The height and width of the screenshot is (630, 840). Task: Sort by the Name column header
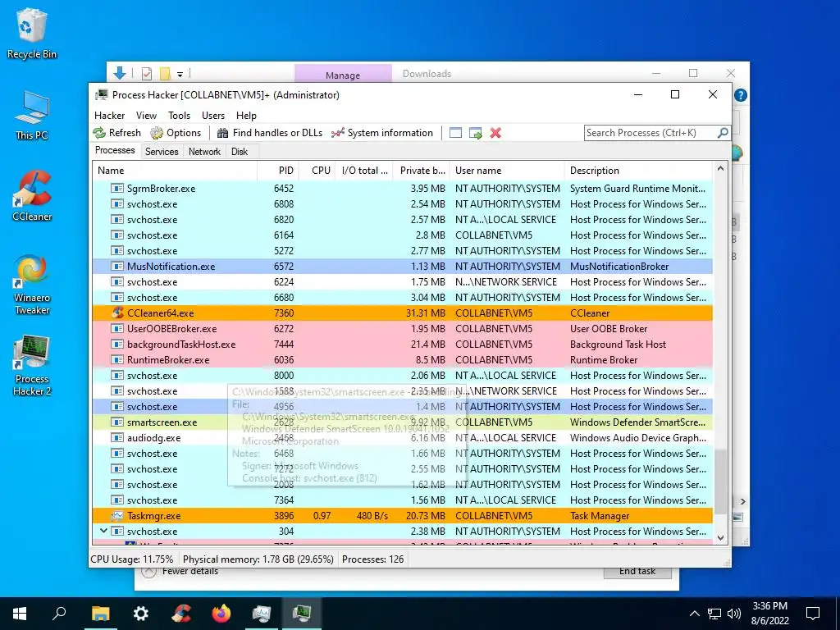[x=175, y=171]
